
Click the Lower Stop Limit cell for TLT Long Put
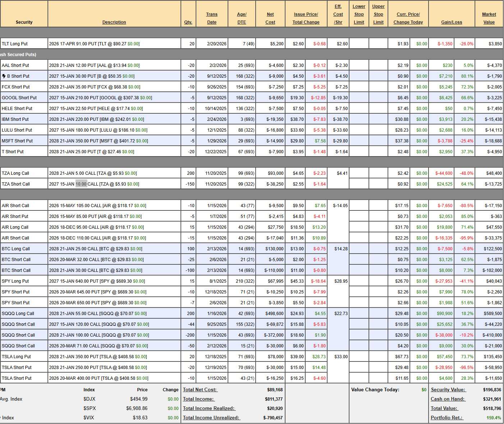[359, 44]
